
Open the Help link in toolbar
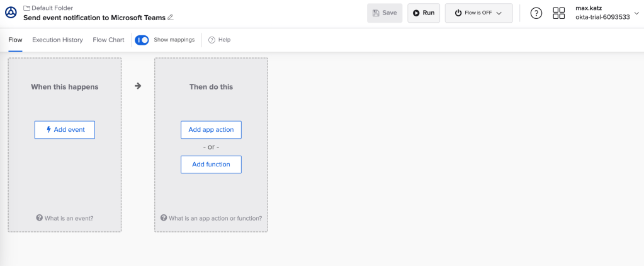(x=220, y=40)
